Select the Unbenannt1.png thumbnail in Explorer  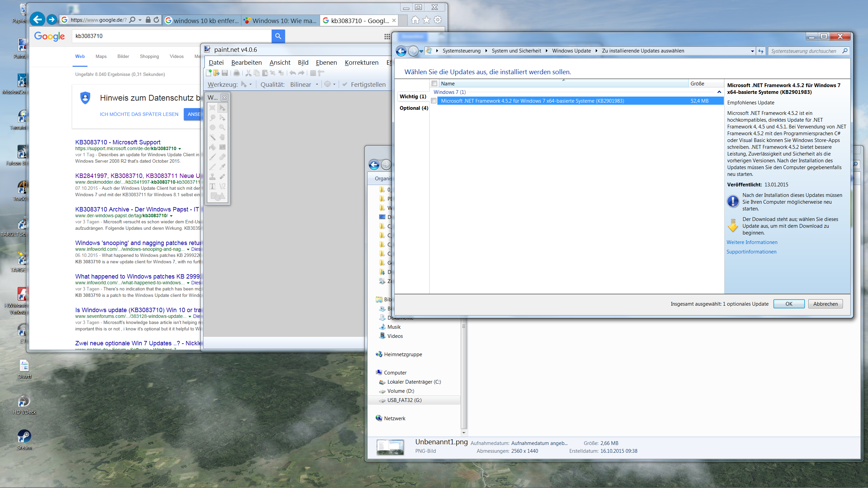tap(390, 447)
